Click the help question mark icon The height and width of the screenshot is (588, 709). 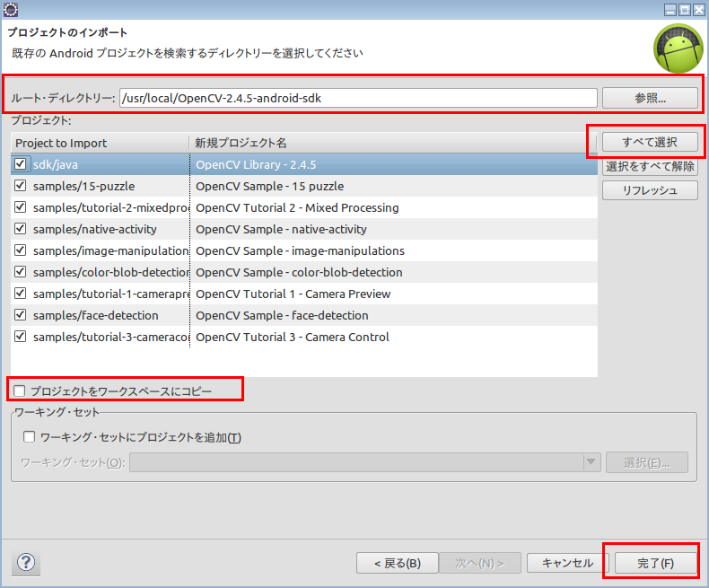pyautogui.click(x=26, y=563)
